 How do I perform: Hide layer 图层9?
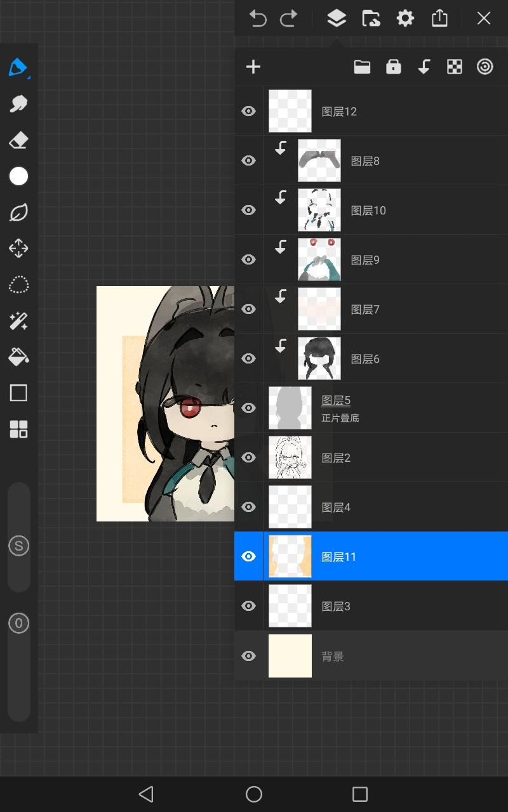249,260
